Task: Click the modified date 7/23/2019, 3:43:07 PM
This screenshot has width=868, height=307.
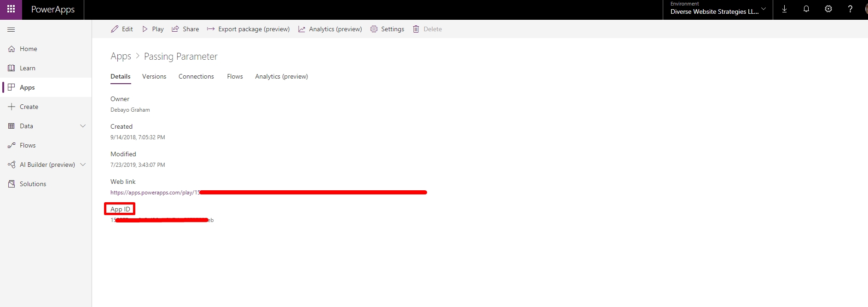Action: (x=138, y=165)
